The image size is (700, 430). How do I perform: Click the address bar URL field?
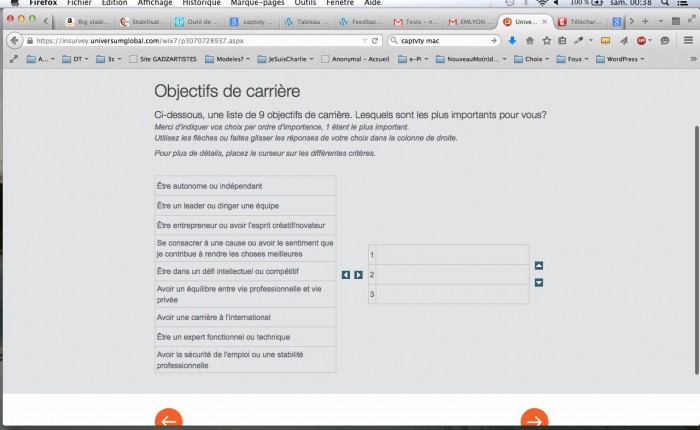coord(196,41)
